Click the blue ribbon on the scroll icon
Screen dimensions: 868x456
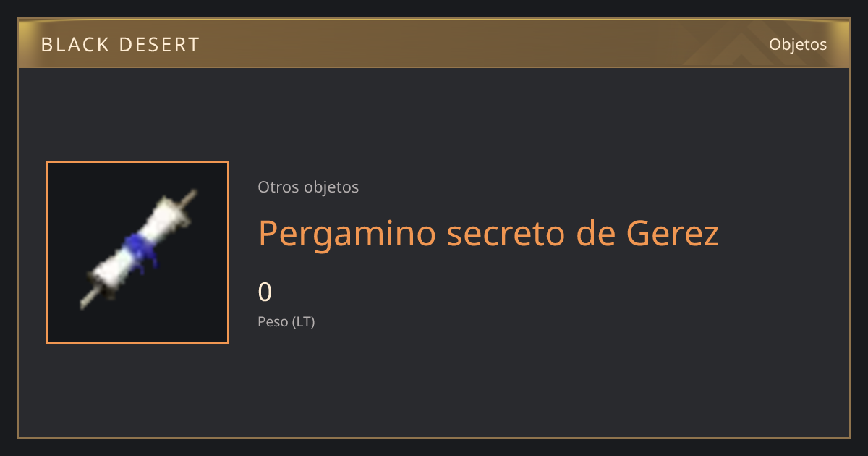click(x=140, y=252)
